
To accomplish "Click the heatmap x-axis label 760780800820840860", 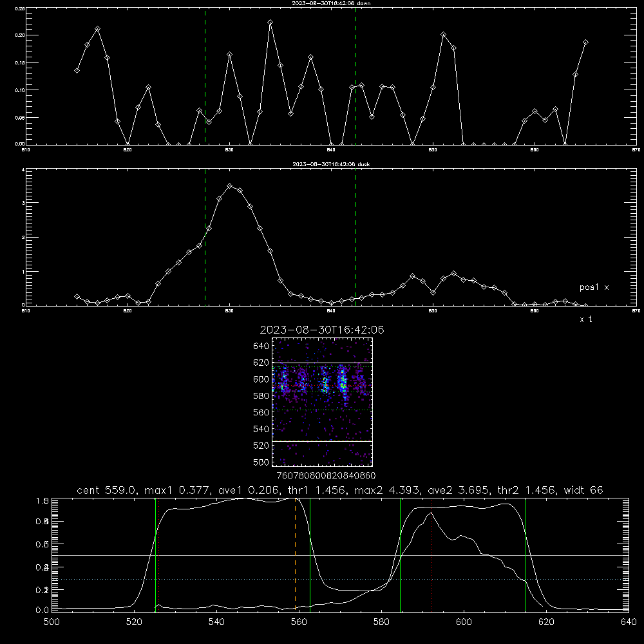I will (x=326, y=475).
